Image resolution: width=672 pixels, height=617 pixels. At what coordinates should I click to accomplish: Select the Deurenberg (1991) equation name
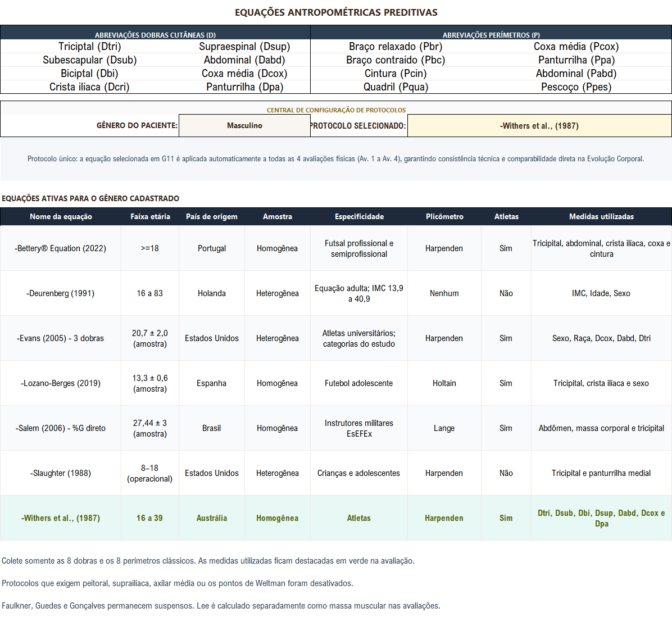click(61, 293)
